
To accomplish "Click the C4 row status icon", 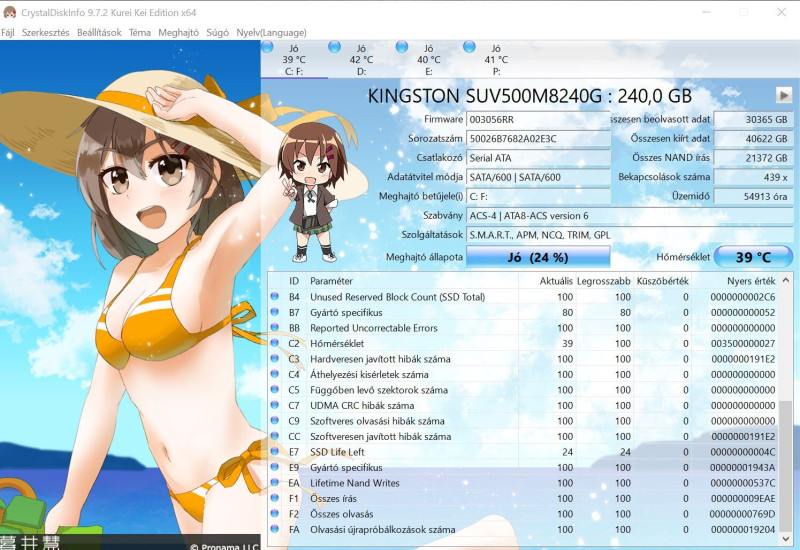I will [x=274, y=373].
